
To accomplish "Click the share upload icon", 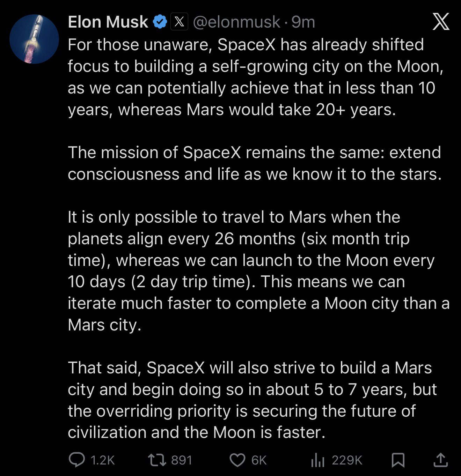I will (440, 460).
